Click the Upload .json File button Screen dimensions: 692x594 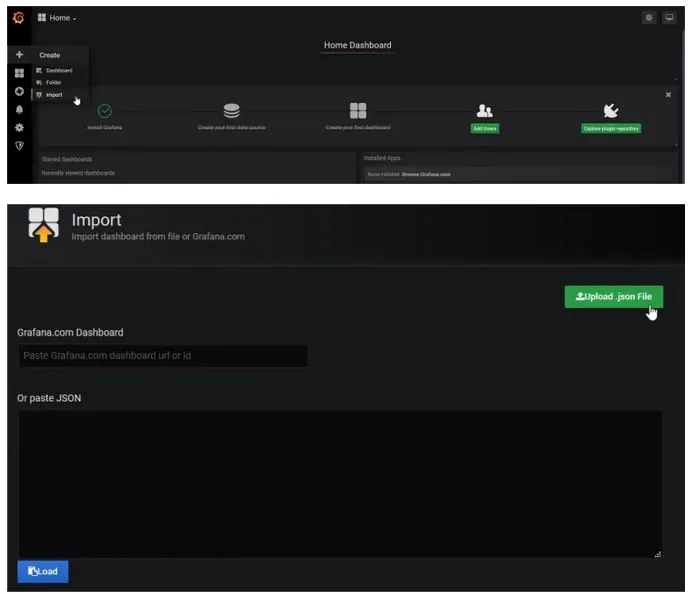coord(613,297)
